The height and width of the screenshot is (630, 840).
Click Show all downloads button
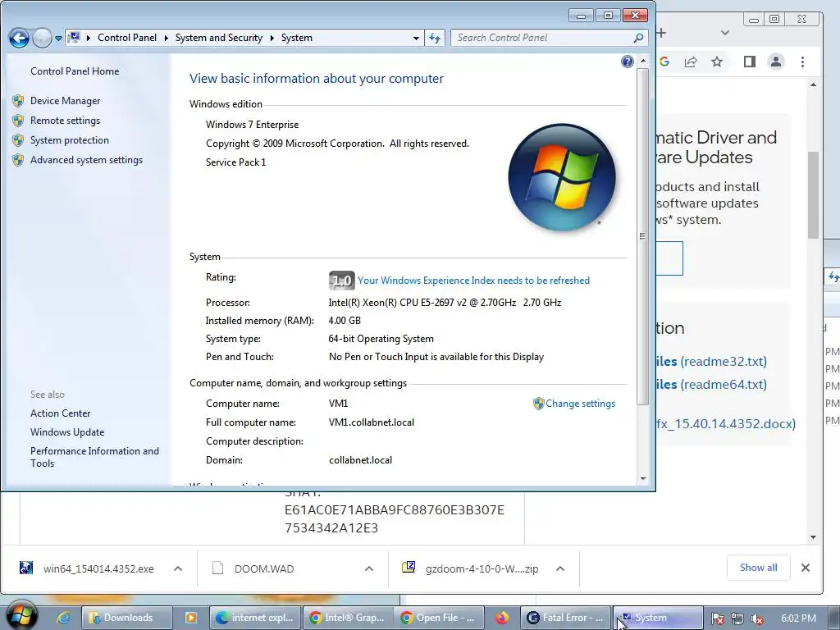point(758,568)
